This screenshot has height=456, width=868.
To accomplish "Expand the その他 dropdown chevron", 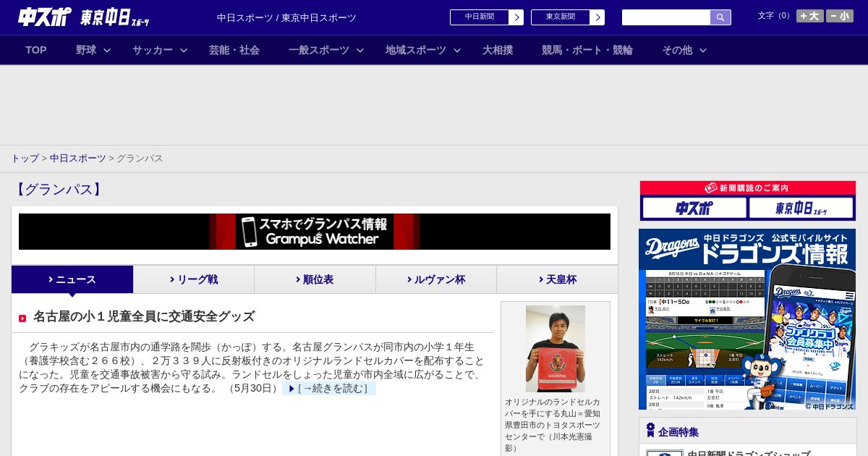I will pyautogui.click(x=703, y=50).
